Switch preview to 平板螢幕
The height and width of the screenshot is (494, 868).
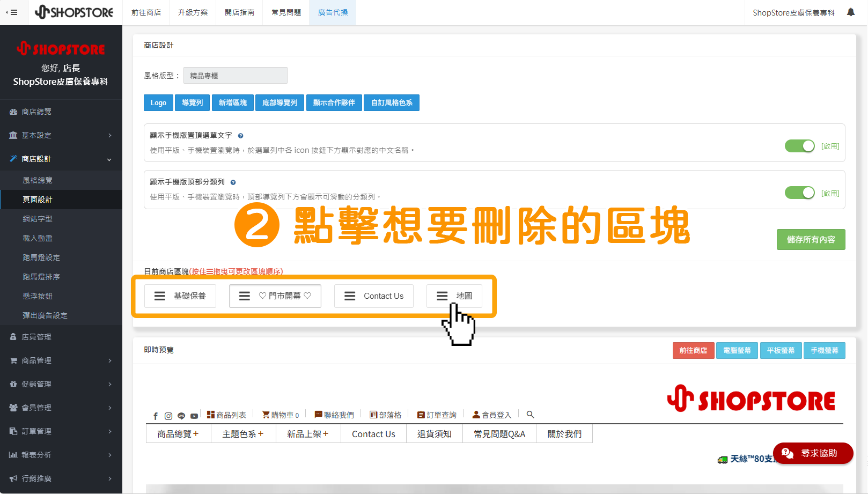pos(781,350)
